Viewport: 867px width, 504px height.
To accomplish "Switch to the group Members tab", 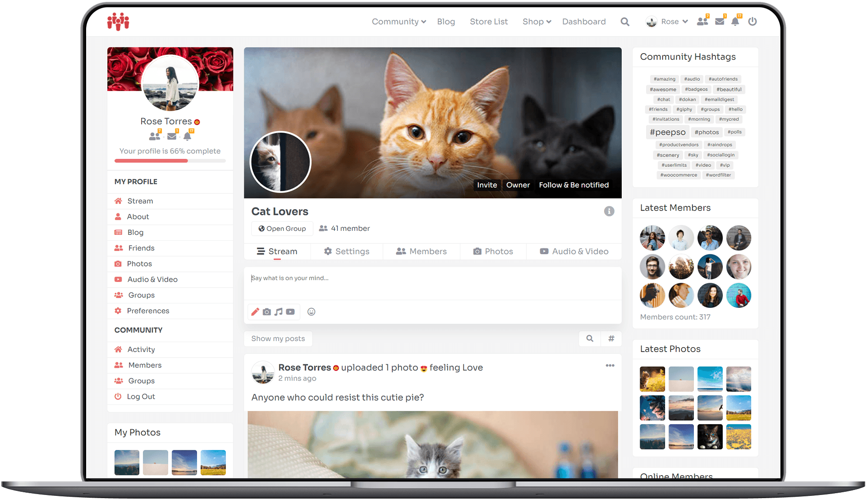I will pos(422,252).
